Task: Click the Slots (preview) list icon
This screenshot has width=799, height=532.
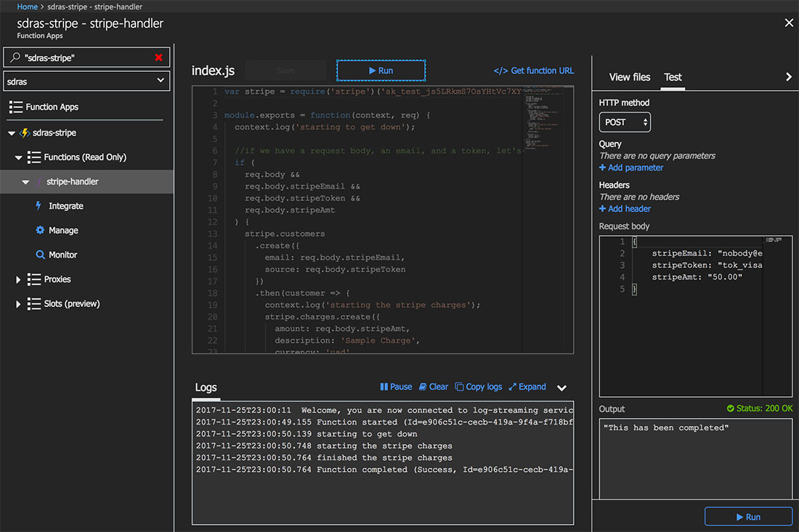Action: [34, 304]
